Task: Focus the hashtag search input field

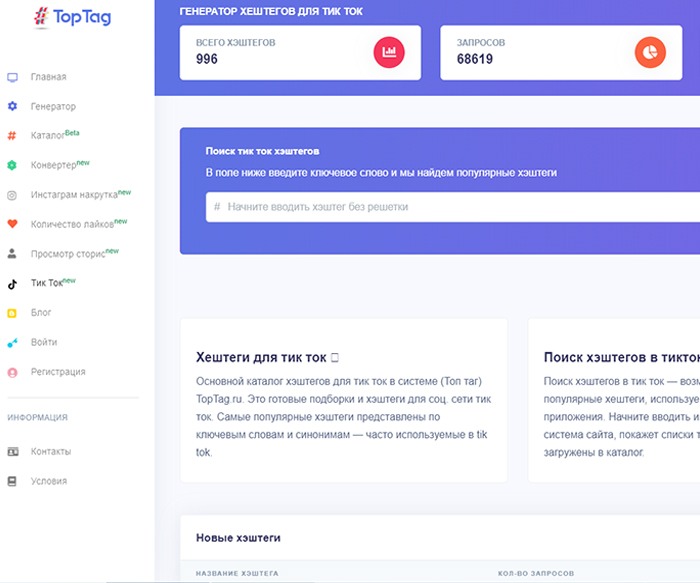Action: (x=453, y=207)
